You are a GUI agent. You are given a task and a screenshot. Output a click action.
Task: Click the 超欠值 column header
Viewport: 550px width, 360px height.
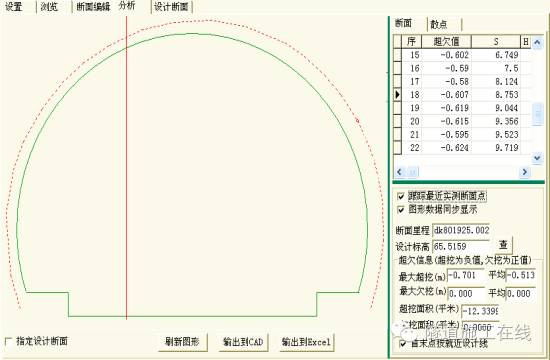[447, 41]
